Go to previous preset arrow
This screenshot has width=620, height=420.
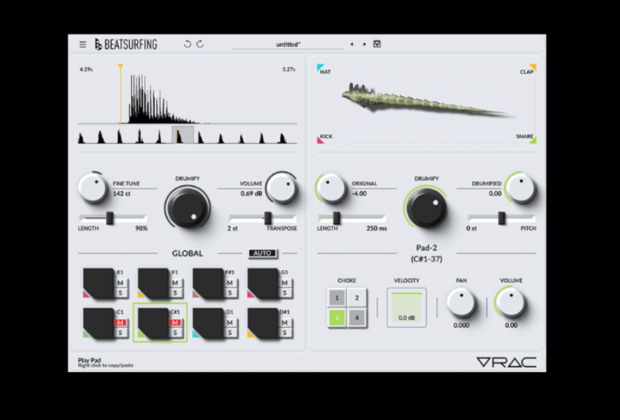[x=352, y=44]
